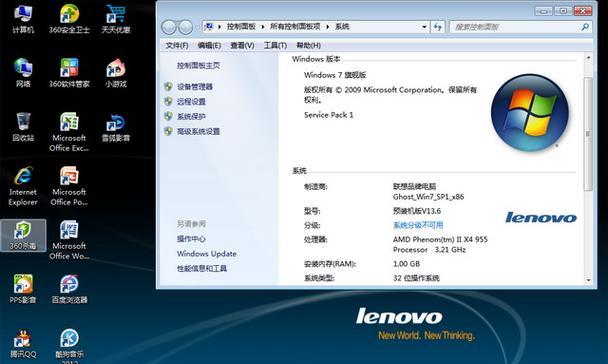Viewport: 608px width, 364px height.
Task: Click 控制面板 breadcrumb in address bar
Action: 241,26
